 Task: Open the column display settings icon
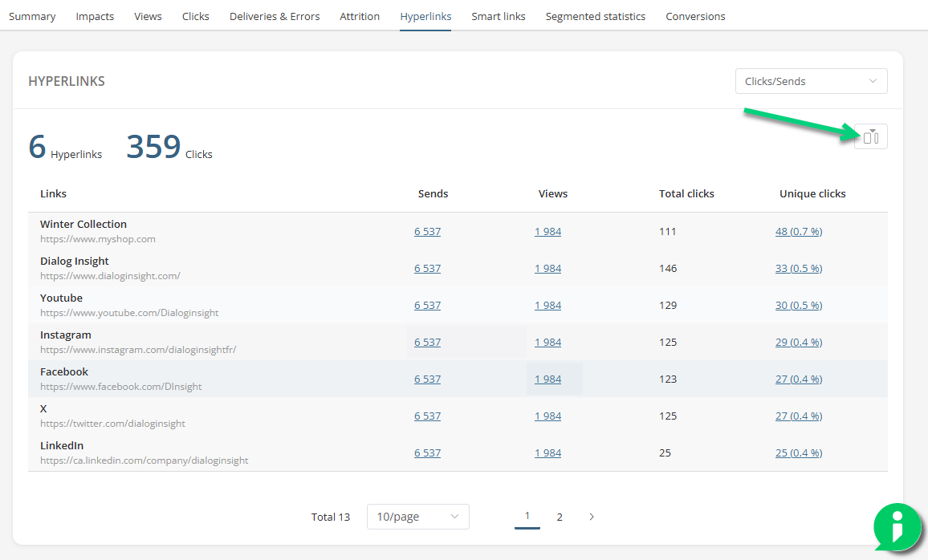pyautogui.click(x=870, y=136)
